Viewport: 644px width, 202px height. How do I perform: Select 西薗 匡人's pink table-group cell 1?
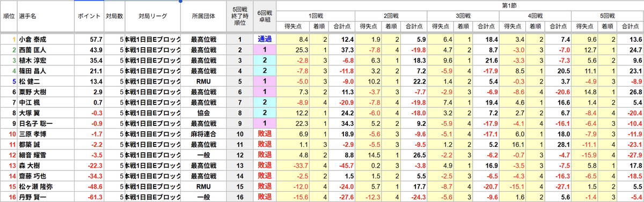(265, 50)
